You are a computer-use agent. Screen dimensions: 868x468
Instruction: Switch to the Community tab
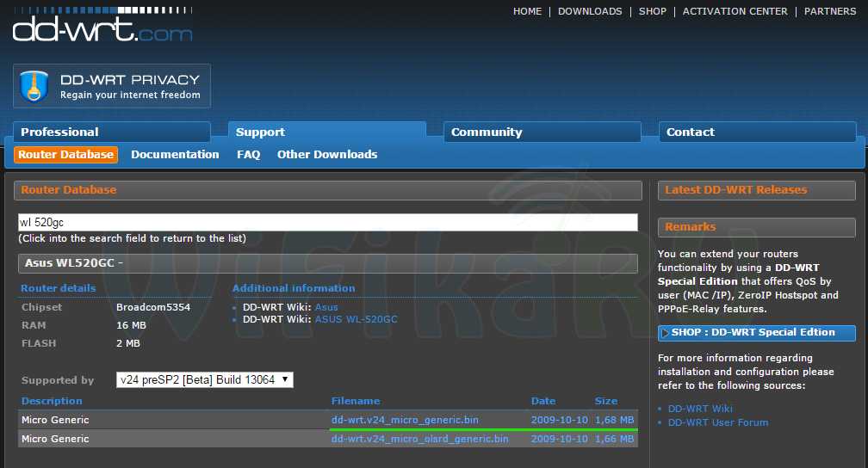pyautogui.click(x=542, y=132)
